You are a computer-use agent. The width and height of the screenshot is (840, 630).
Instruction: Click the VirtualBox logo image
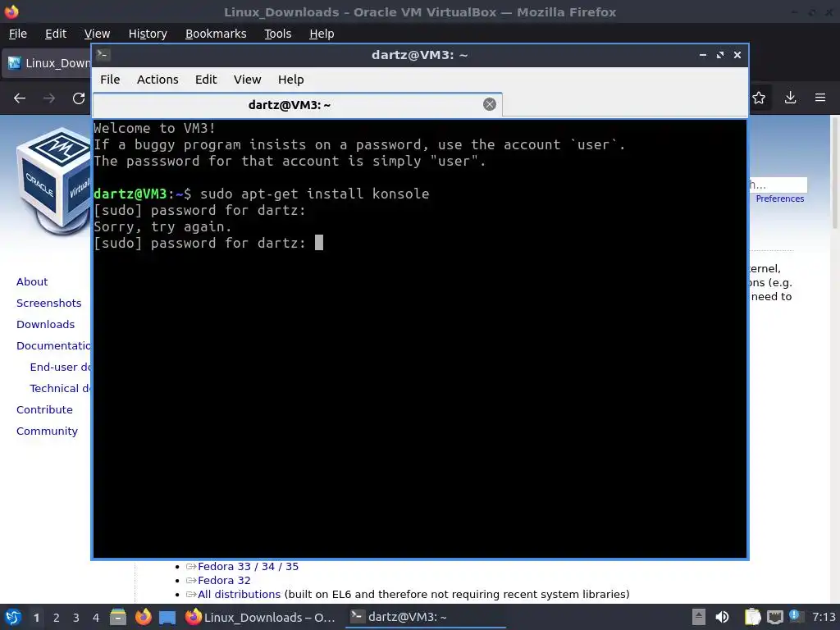pos(53,180)
